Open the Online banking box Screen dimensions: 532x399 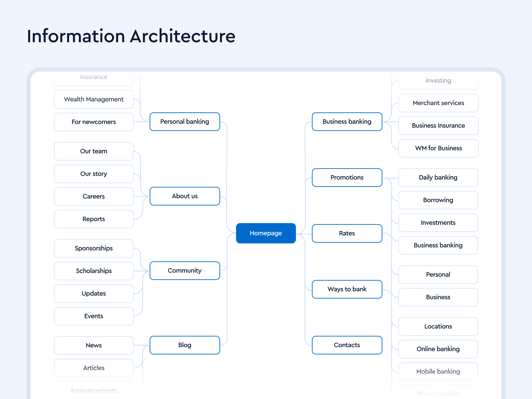pyautogui.click(x=438, y=349)
